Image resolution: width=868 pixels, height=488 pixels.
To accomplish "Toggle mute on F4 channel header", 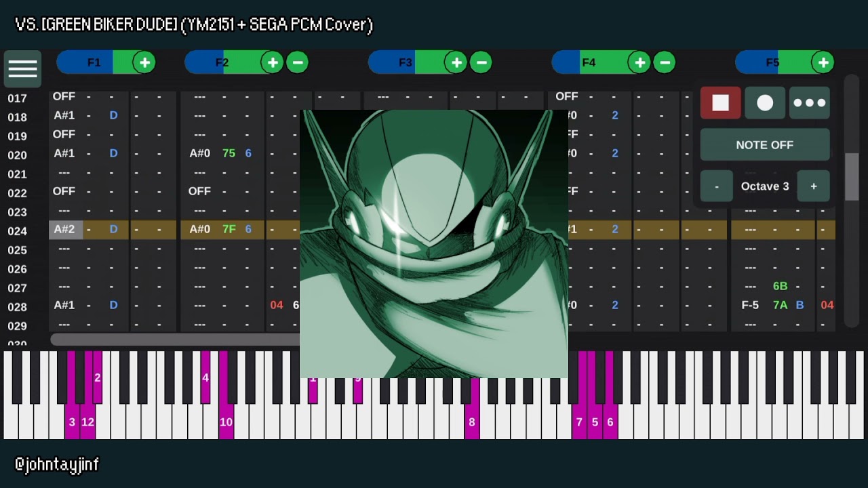I will [x=589, y=63].
